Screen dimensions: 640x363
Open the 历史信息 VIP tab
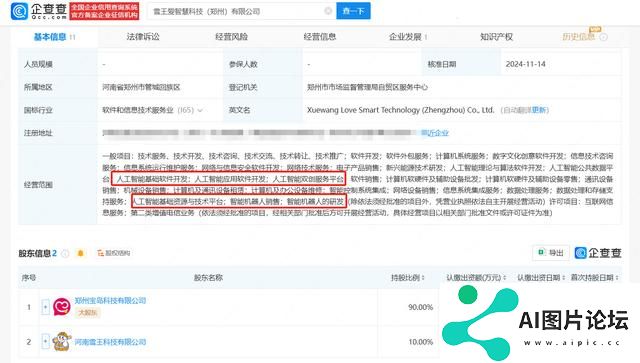(578, 37)
